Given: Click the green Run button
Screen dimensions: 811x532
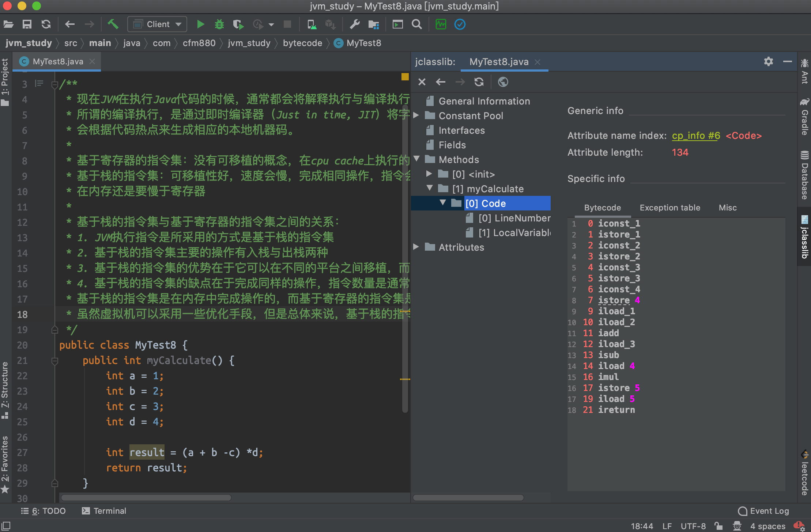Looking at the screenshot, I should click(200, 24).
